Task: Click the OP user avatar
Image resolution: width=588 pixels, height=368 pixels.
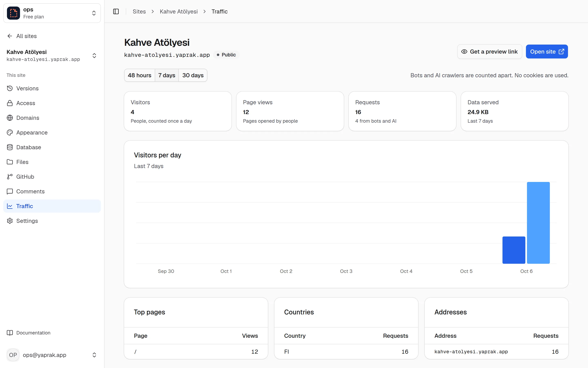Action: (13, 355)
